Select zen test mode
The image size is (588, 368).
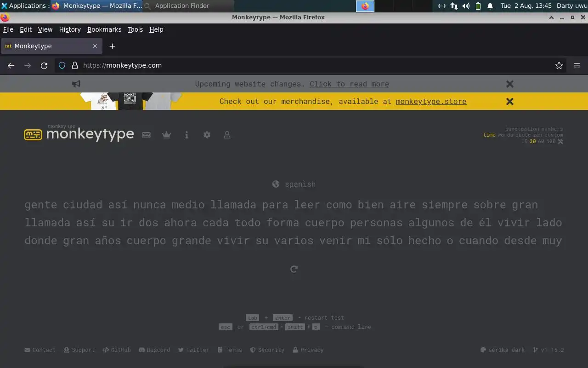coord(537,135)
